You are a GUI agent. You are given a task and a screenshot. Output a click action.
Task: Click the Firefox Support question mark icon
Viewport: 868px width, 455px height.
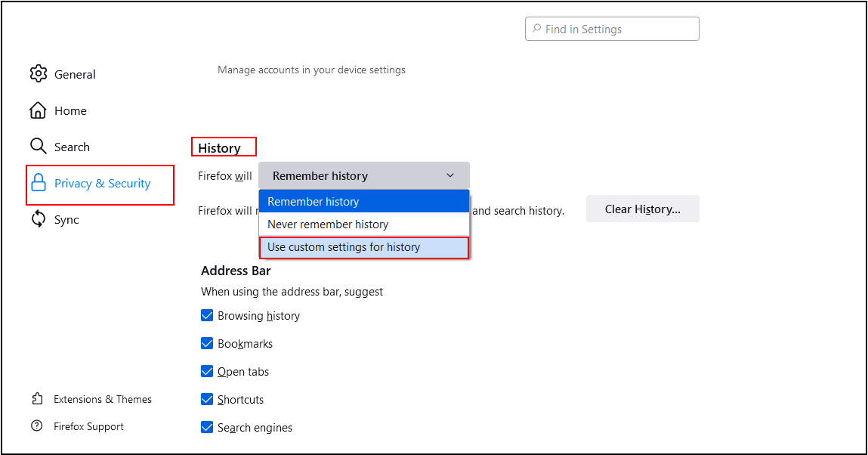(37, 426)
